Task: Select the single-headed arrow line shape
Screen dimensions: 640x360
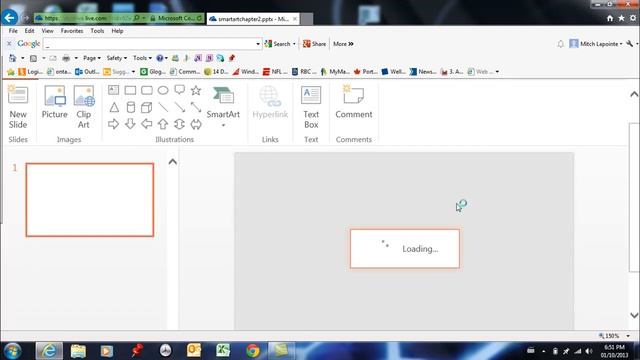Action: click(x=180, y=107)
